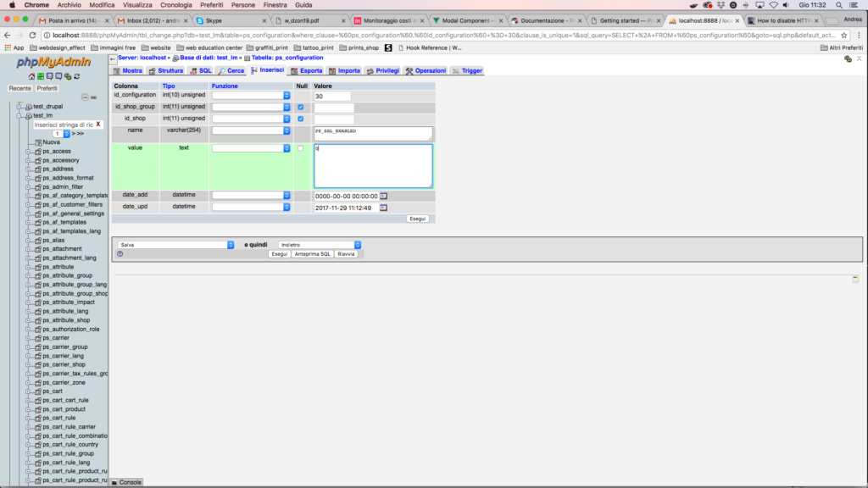Go back with browser back arrow
Viewport: 868px width, 488px height.
pos(7,35)
